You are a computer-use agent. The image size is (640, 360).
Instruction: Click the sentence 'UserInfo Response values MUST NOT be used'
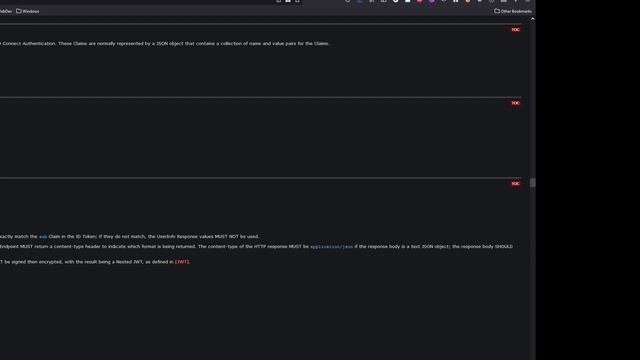207,236
